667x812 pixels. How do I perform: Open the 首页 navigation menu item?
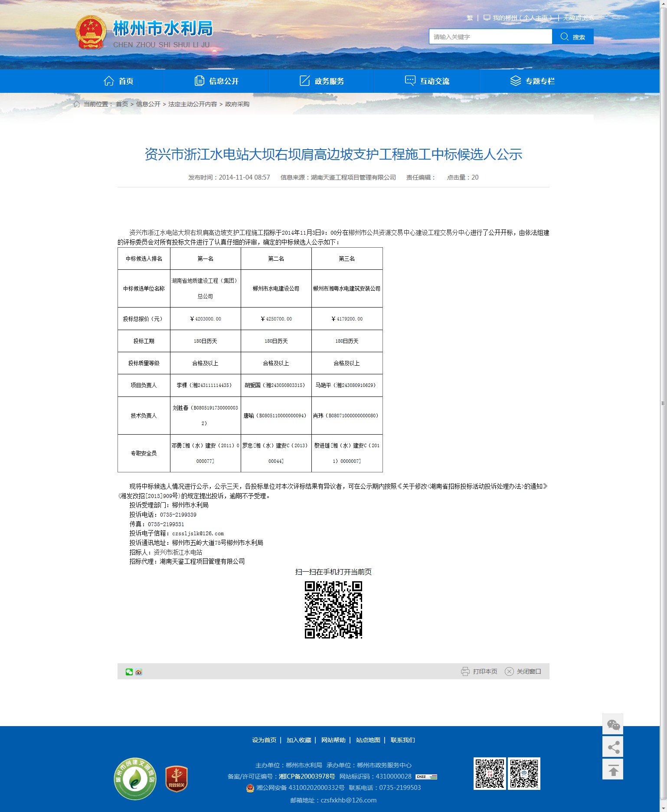click(119, 81)
